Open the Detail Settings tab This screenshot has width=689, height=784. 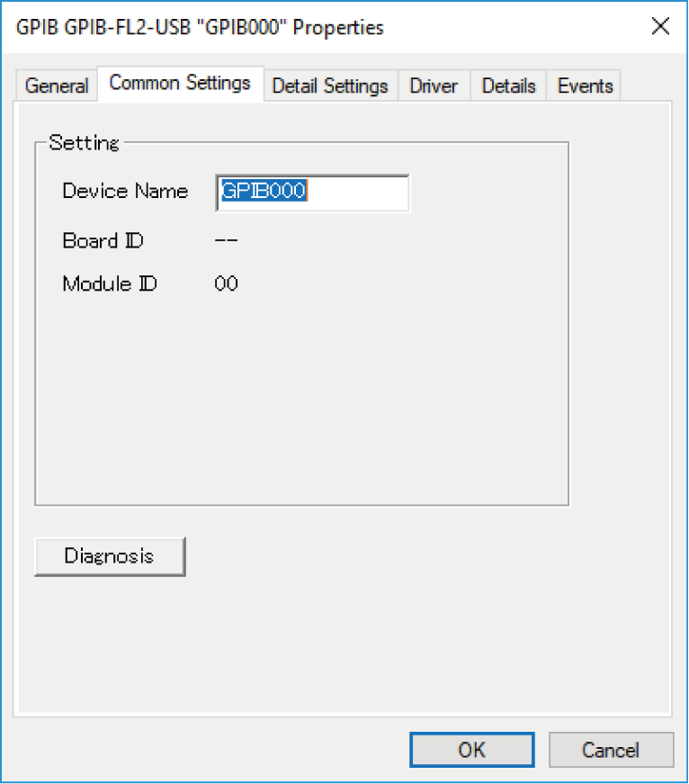(330, 86)
